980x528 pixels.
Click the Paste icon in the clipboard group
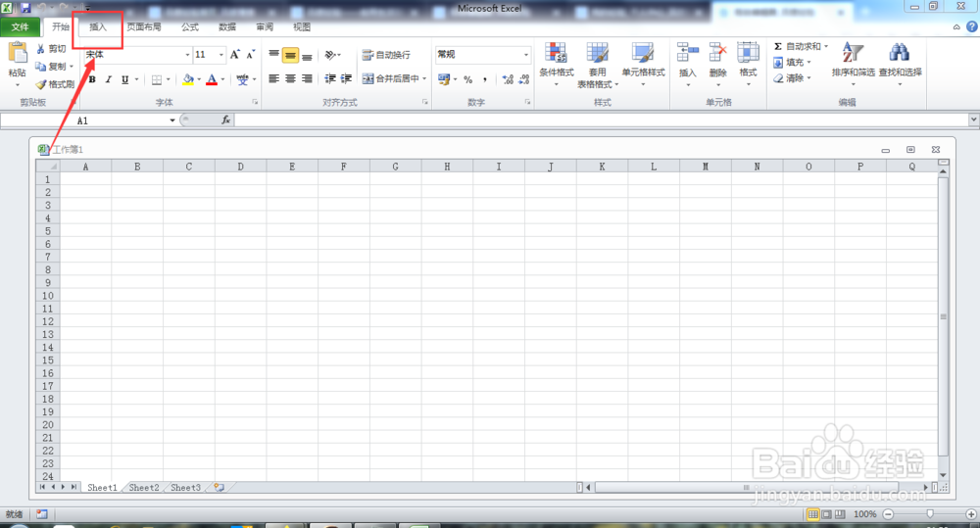17,53
